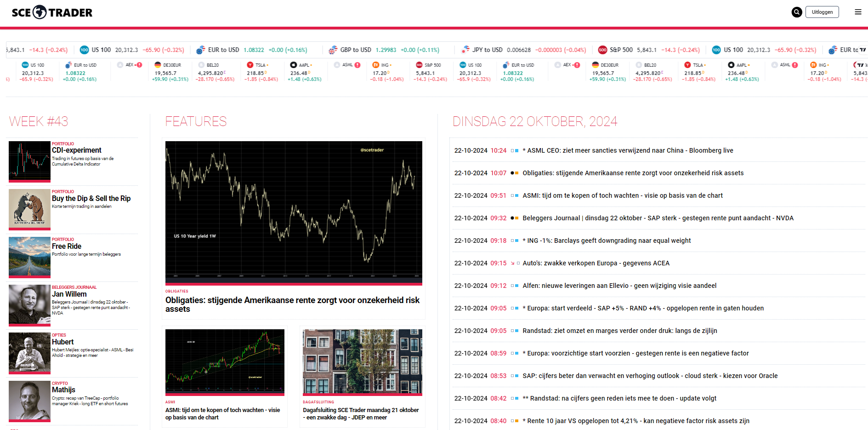Open the Hubert options title link
Screen dimensions: 868x430
point(63,342)
